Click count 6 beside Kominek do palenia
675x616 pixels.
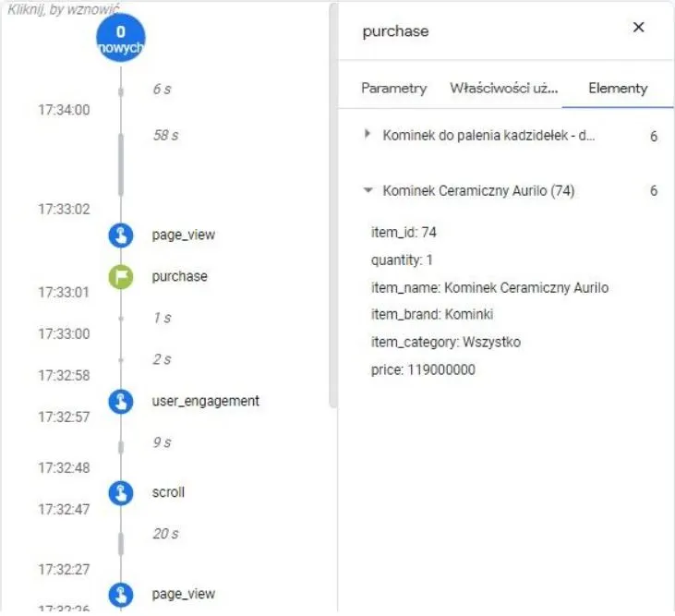tap(654, 137)
